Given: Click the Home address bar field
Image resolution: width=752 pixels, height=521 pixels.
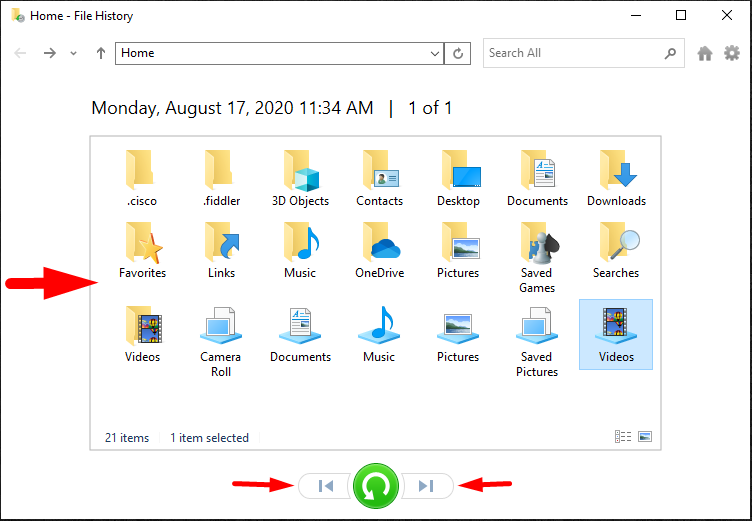Looking at the screenshot, I should tap(270, 54).
